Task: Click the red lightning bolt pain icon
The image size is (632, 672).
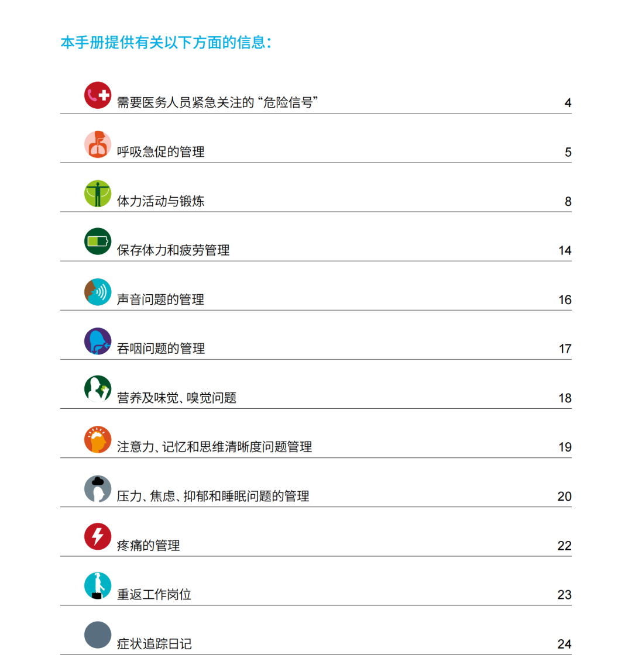Action: click(97, 536)
